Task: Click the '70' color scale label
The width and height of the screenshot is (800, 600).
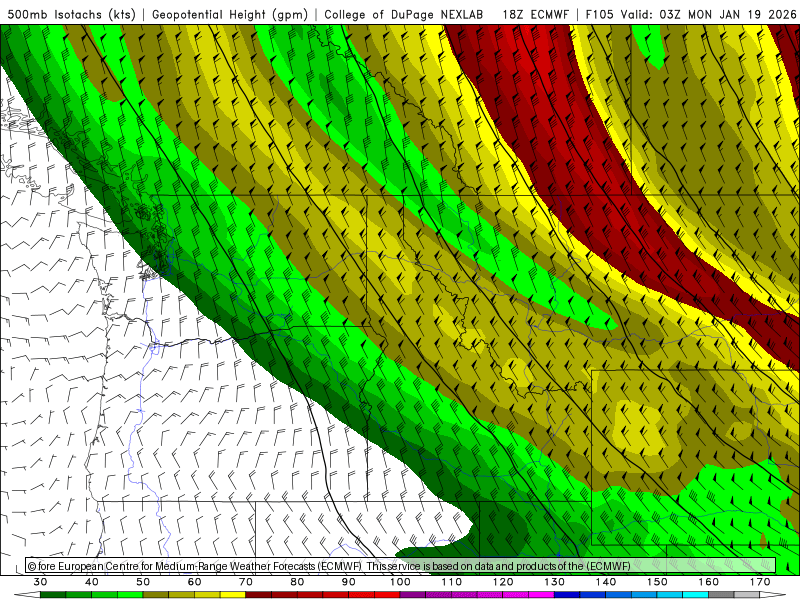Action: click(x=246, y=582)
